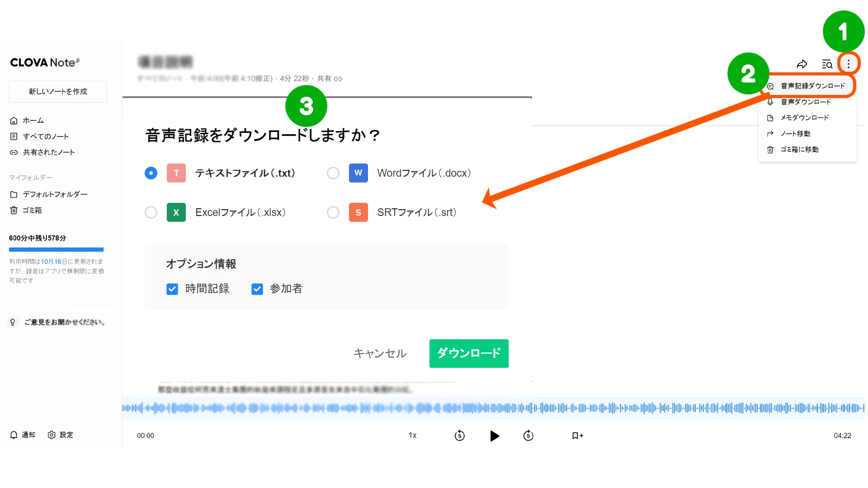Add a bookmark at current time
Viewport: 868px width, 488px height.
tap(577, 436)
